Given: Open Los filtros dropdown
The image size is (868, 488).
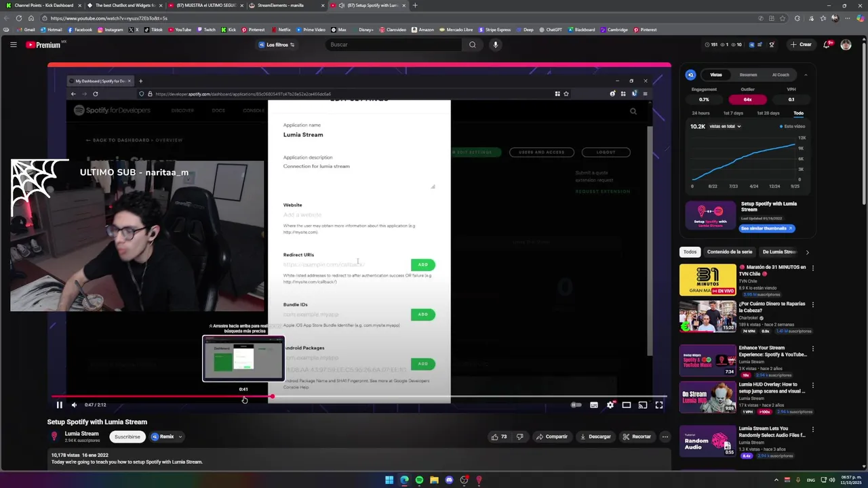Looking at the screenshot, I should click(x=277, y=45).
